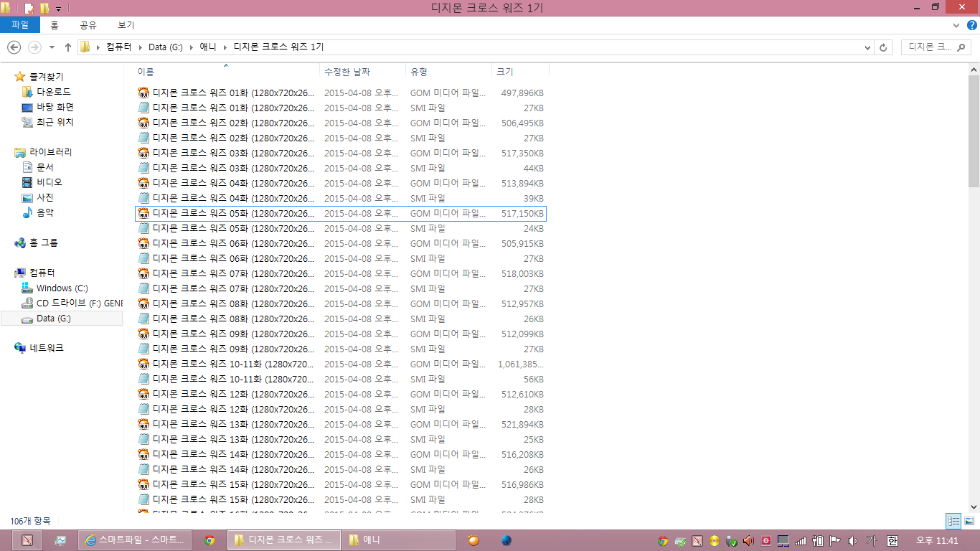Switch to the details view button
Image resolution: width=980 pixels, height=551 pixels.
(953, 521)
